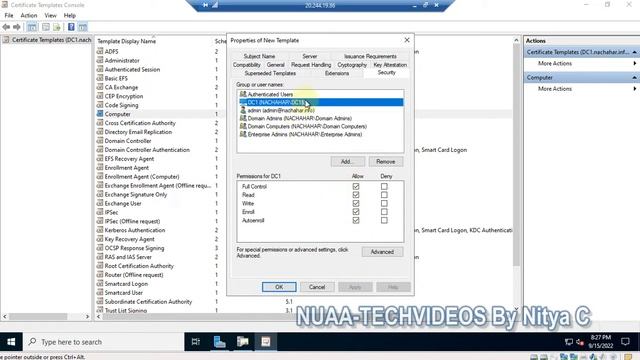Image resolution: width=640 pixels, height=360 pixels.
Task: Check Deny for Enroll permission
Action: pyautogui.click(x=384, y=212)
